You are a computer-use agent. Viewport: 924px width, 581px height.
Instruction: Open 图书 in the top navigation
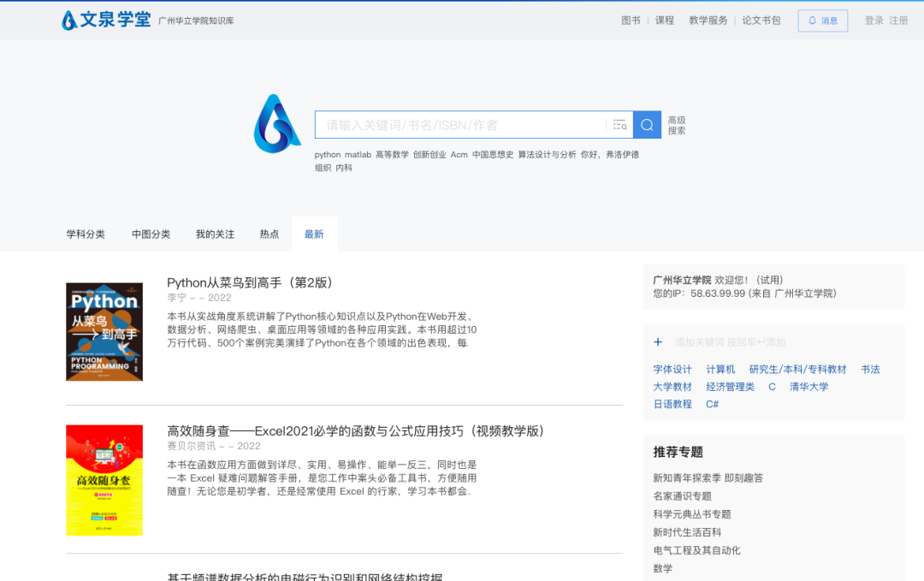pos(631,21)
